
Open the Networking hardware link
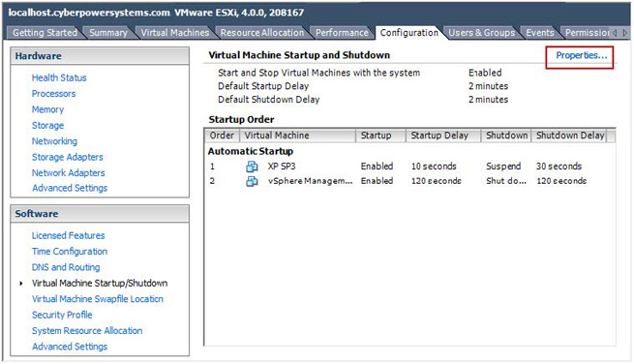pyautogui.click(x=54, y=141)
